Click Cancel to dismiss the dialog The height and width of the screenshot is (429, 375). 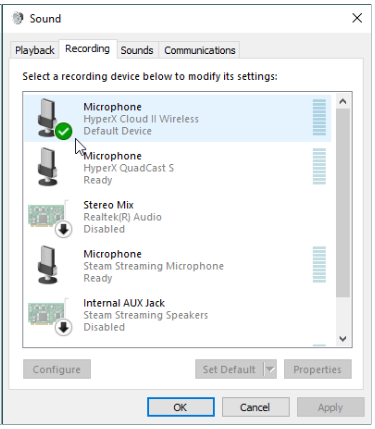pyautogui.click(x=255, y=407)
